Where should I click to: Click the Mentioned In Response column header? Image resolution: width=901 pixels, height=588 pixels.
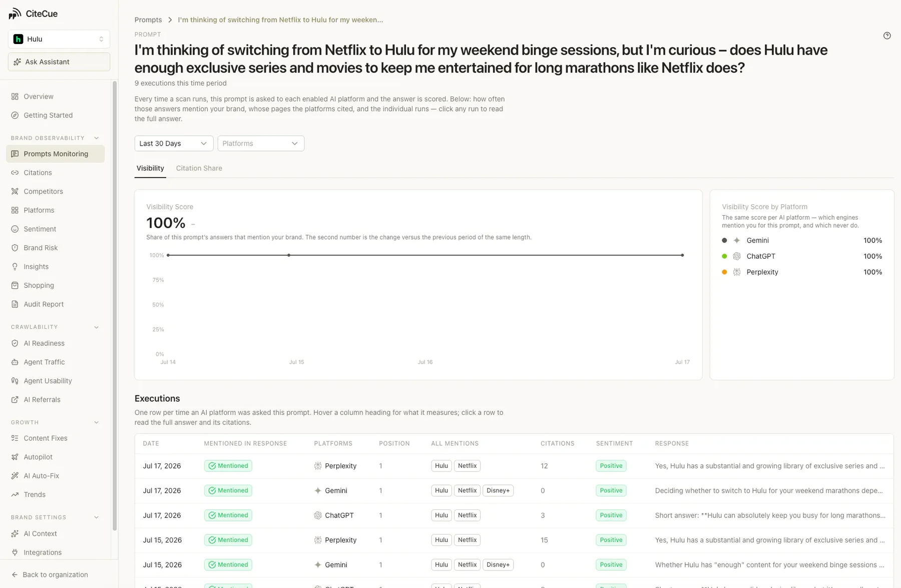click(x=245, y=443)
